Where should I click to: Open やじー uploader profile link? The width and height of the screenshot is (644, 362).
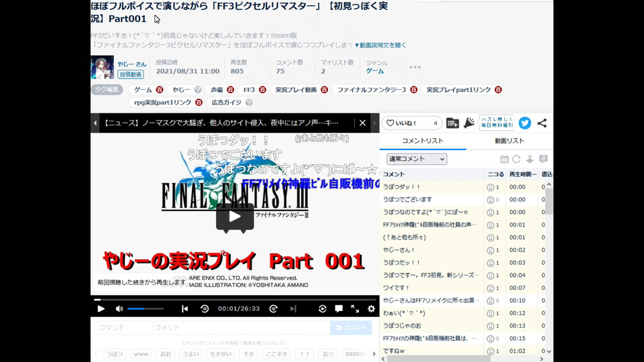(x=132, y=64)
